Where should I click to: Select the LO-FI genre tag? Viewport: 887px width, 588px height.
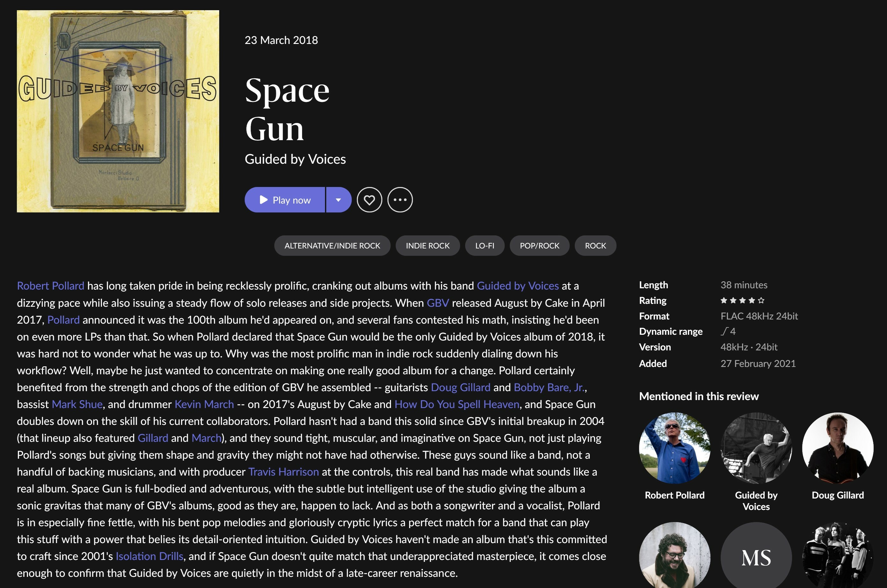485,246
